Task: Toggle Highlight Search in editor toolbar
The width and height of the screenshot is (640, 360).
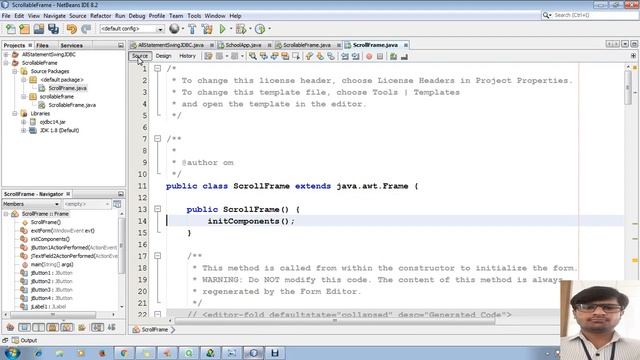Action: 285,56
